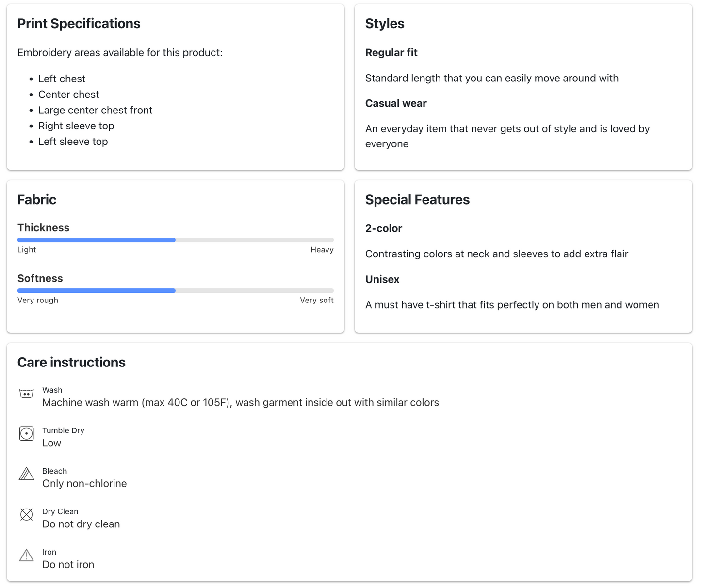Click 'Standard length that you can easily move' text

click(x=492, y=78)
